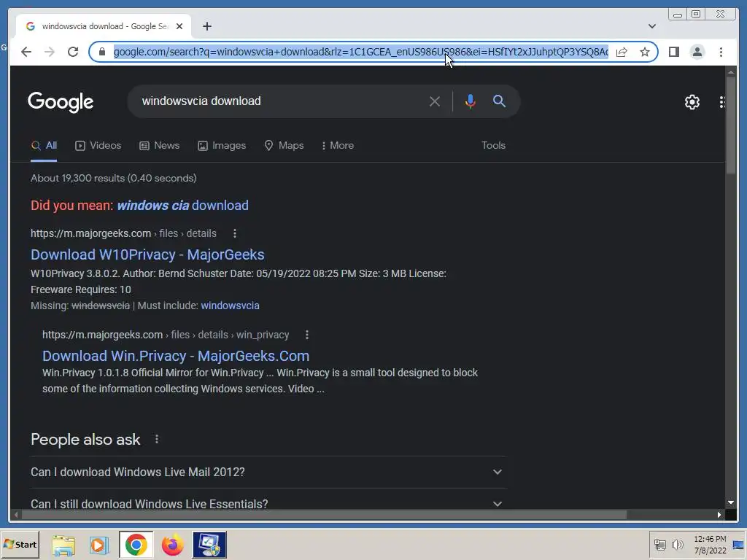Click the network tray icon
Image resolution: width=747 pixels, height=560 pixels.
pyautogui.click(x=659, y=544)
